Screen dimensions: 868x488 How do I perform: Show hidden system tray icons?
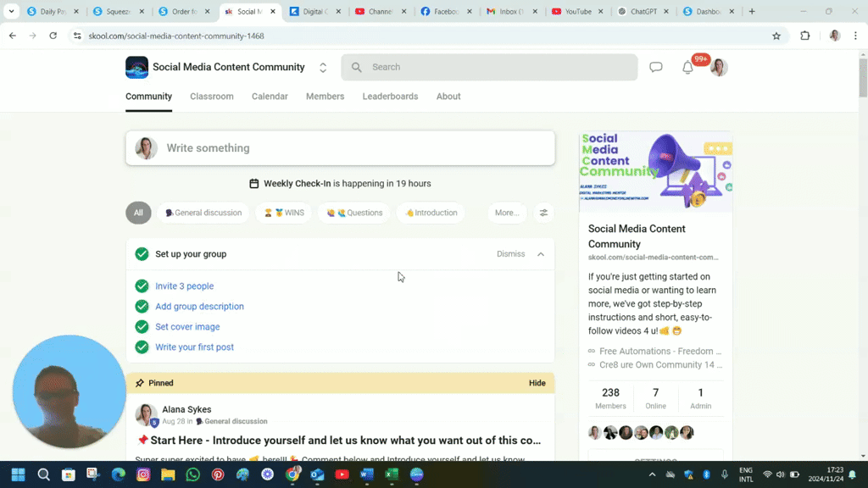click(652, 474)
